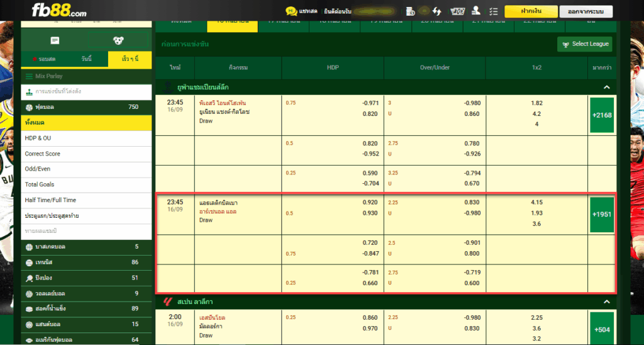Switch to the วันนี้ today tab
Viewport: 644px width, 345px height.
86,59
